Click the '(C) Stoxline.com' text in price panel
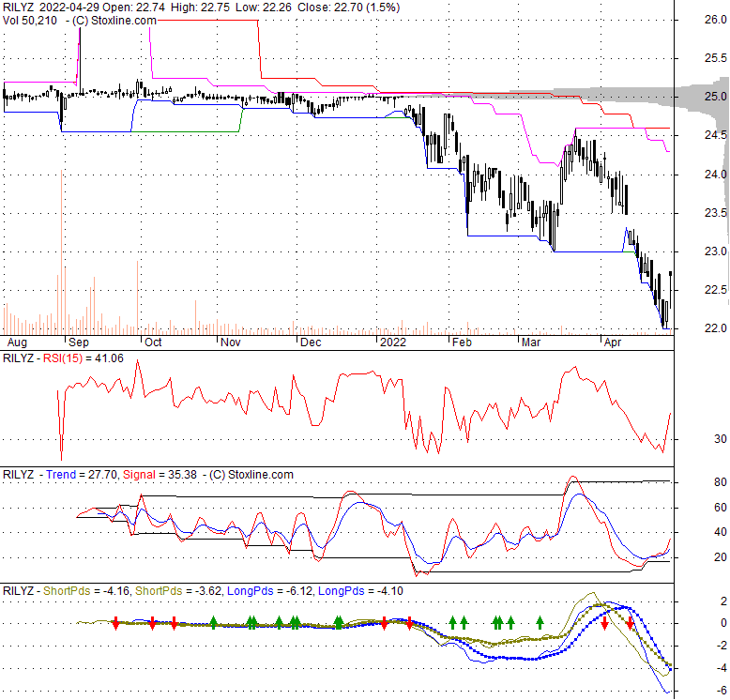 [x=114, y=20]
